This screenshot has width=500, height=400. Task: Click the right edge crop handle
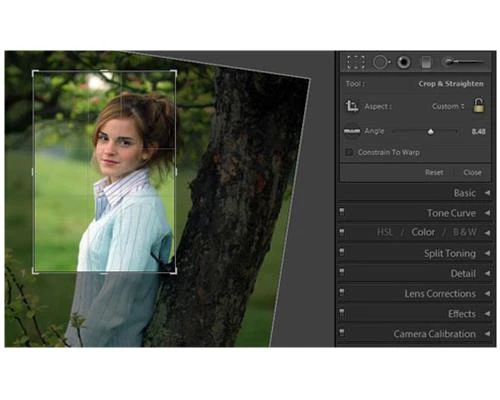point(176,172)
